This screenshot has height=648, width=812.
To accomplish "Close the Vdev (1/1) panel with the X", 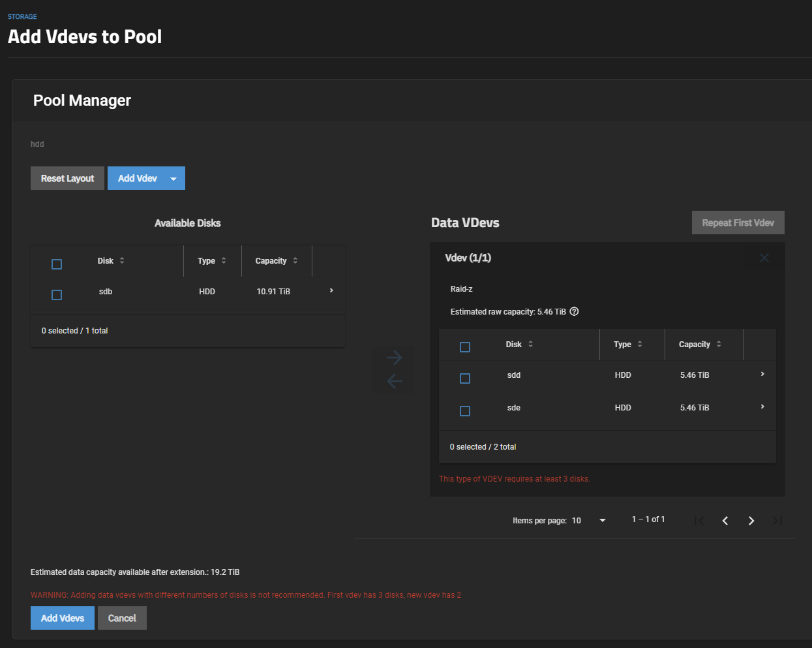I will point(764,258).
